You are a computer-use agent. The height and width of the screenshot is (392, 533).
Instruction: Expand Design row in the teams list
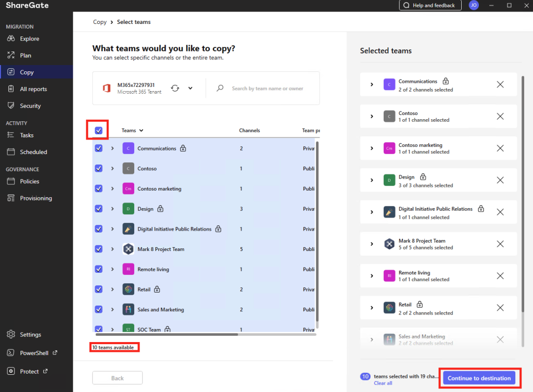pyautogui.click(x=112, y=209)
